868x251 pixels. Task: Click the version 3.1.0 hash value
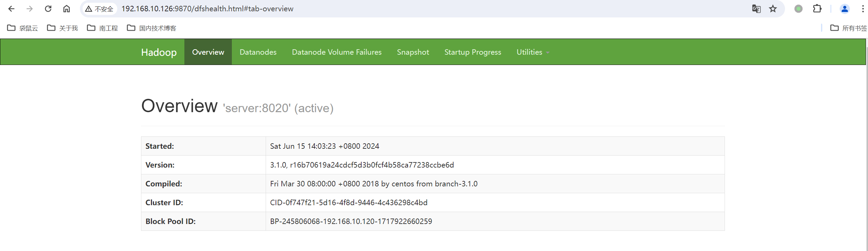click(362, 165)
